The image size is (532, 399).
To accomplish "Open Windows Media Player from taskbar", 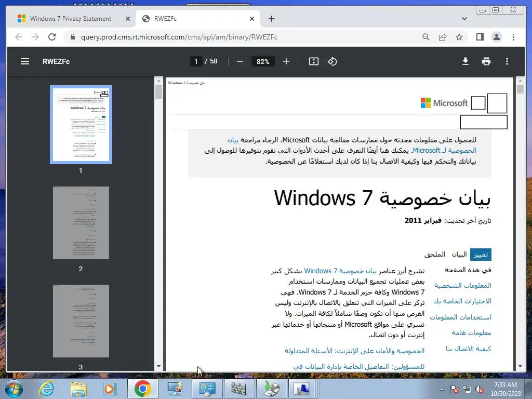I will tap(110, 389).
